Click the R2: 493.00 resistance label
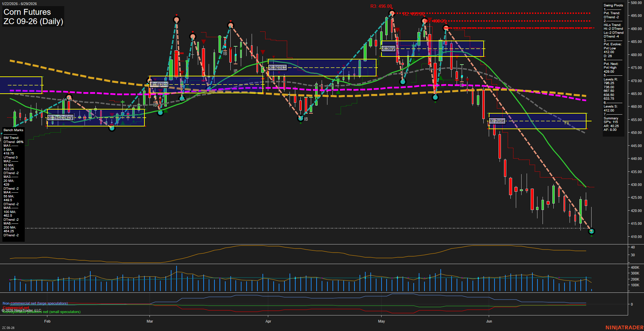 (413, 14)
